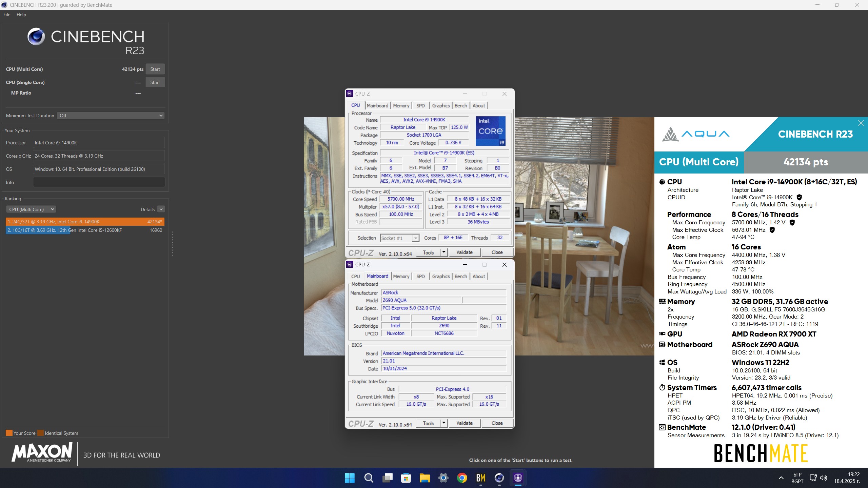Select ranking row Intel Core i5-12600KF
The width and height of the screenshot is (868, 488).
pyautogui.click(x=85, y=230)
